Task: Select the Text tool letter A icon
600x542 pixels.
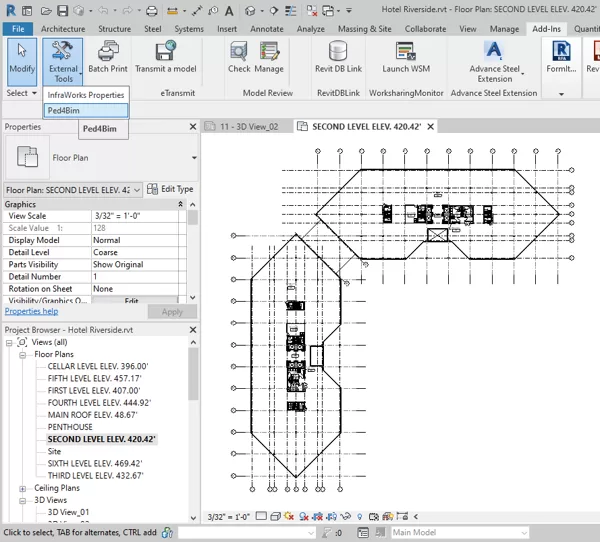Action: click(x=229, y=11)
